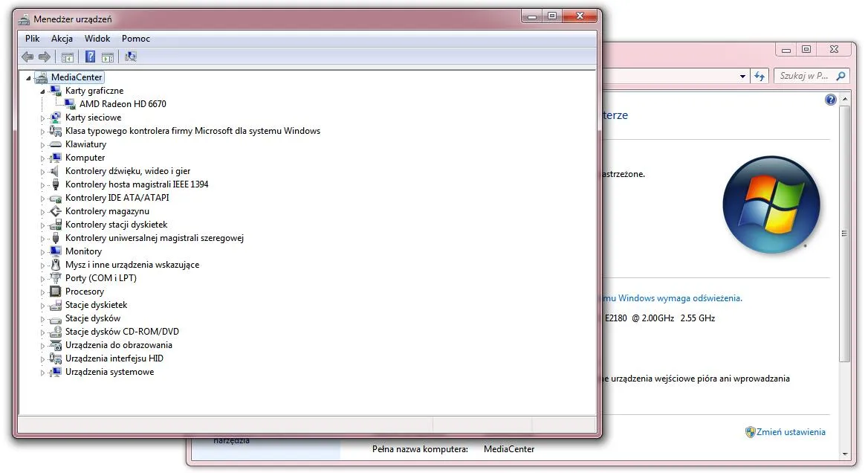This screenshot has width=868, height=473.
Task: Click the refresh icon beside the address bar
Action: (x=759, y=76)
